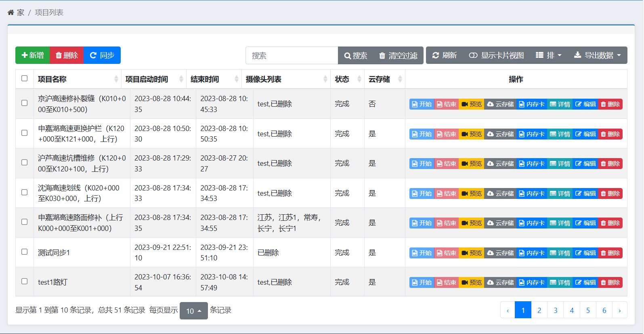Viewport: 644px width, 334px height.
Task: Click the green 新增 add button
Action: point(32,55)
